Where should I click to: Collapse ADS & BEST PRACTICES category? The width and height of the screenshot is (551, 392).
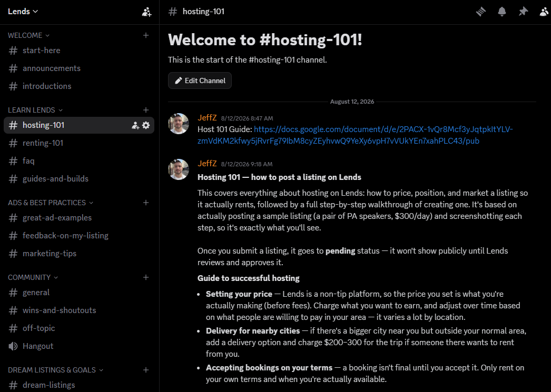point(51,203)
